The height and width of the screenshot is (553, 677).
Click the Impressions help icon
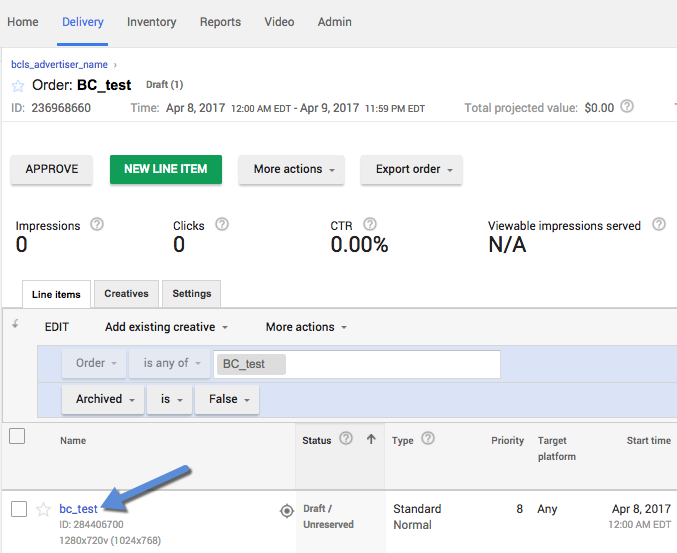point(97,225)
